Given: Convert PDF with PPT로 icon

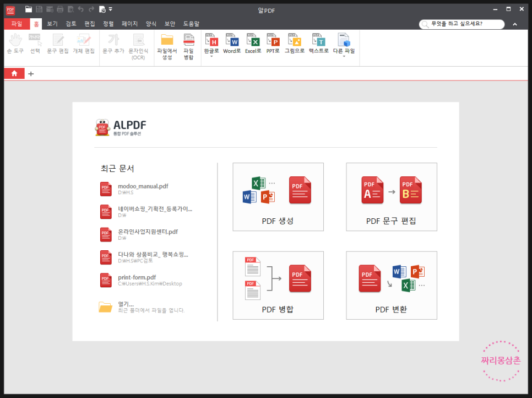Looking at the screenshot, I should click(273, 44).
